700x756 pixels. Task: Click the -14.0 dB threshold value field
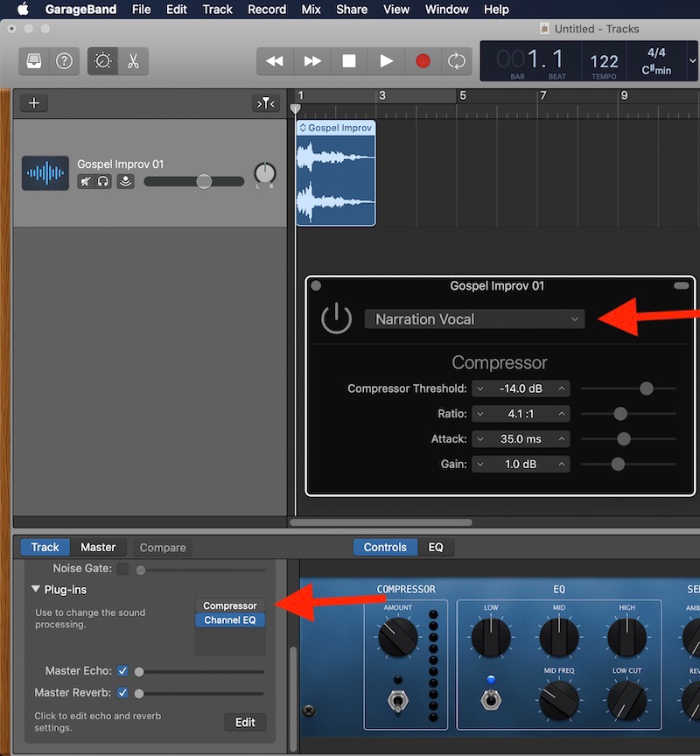pyautogui.click(x=521, y=388)
